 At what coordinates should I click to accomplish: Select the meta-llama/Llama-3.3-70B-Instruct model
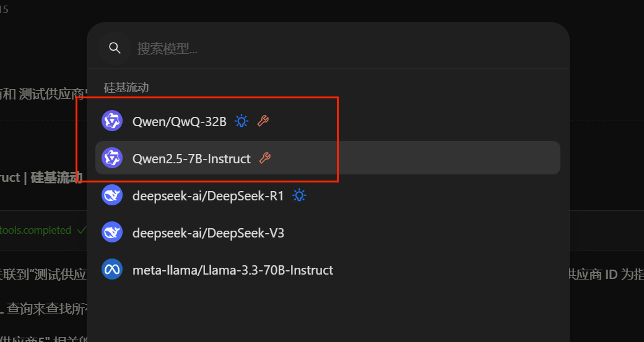tap(233, 270)
